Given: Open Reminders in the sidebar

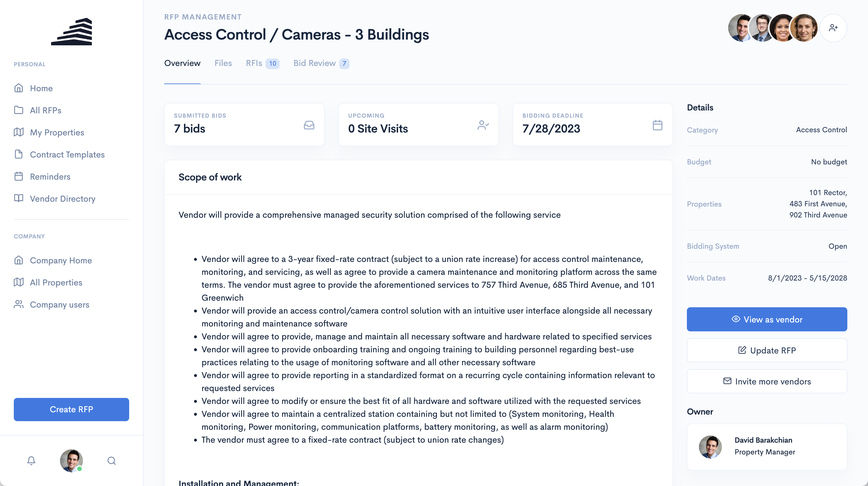Looking at the screenshot, I should [50, 176].
